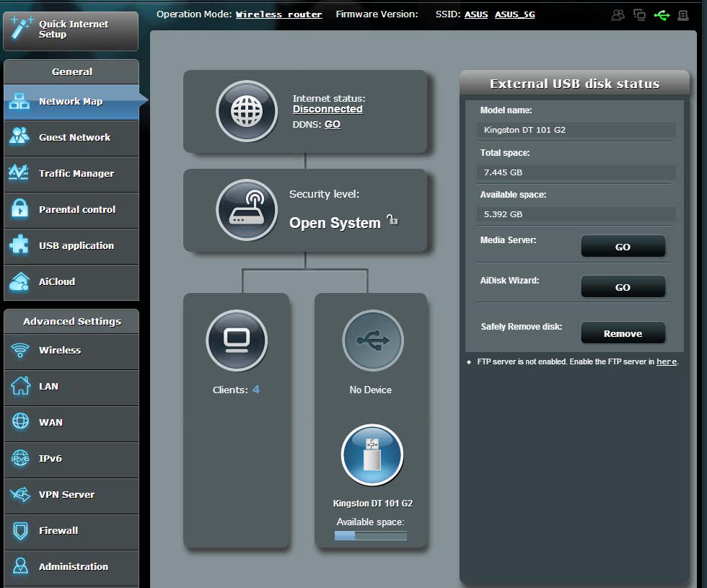Click the AiDisk Wizard GO button
This screenshot has height=588, width=707.
(x=623, y=287)
